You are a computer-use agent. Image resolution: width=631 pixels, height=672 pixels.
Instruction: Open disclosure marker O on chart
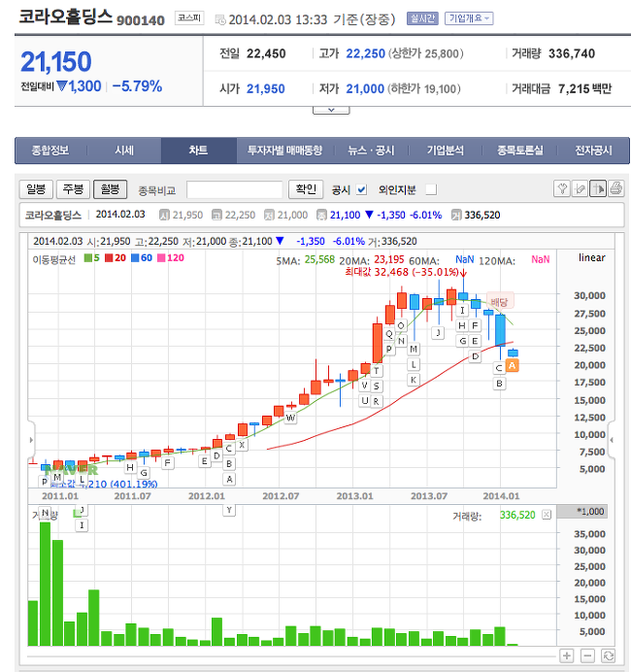point(401,325)
